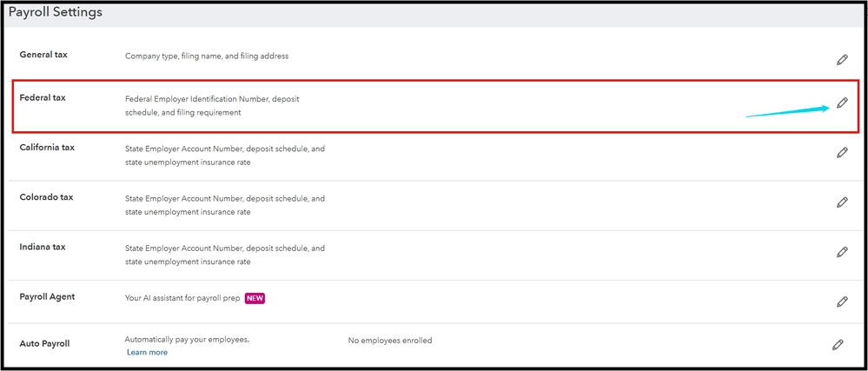The height and width of the screenshot is (371, 868).
Task: Click the Federal tax edit pencil
Action: (841, 103)
